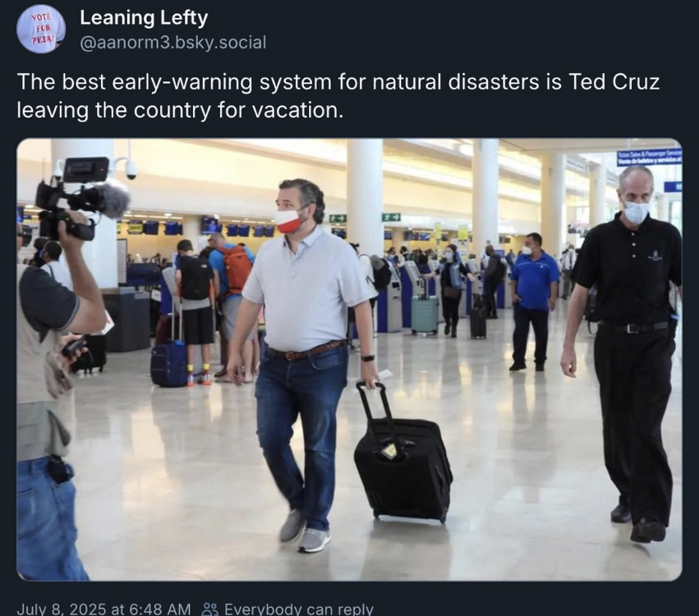The width and height of the screenshot is (699, 616).
Task: Open the Leaning Lefty profile avatar
Action: (41, 29)
